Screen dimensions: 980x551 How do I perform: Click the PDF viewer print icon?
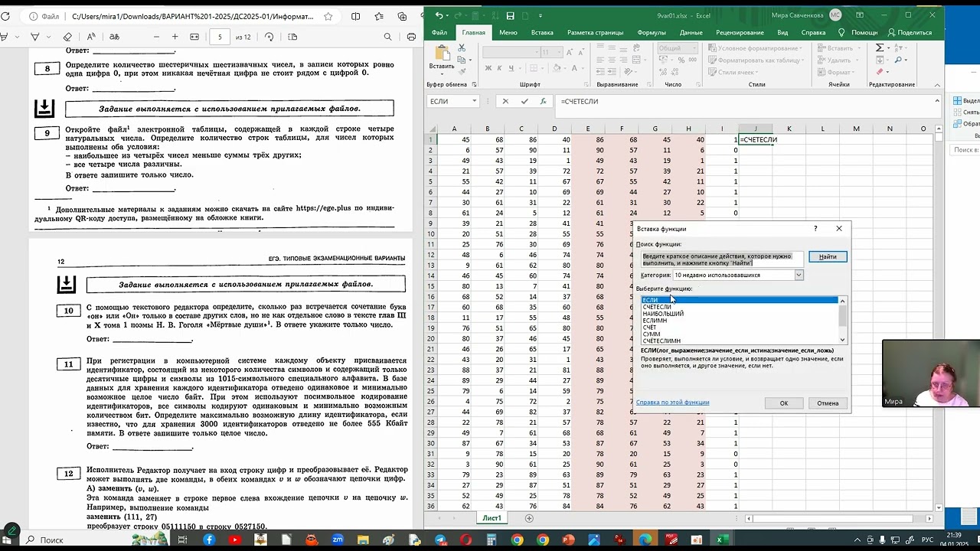pos(411,37)
